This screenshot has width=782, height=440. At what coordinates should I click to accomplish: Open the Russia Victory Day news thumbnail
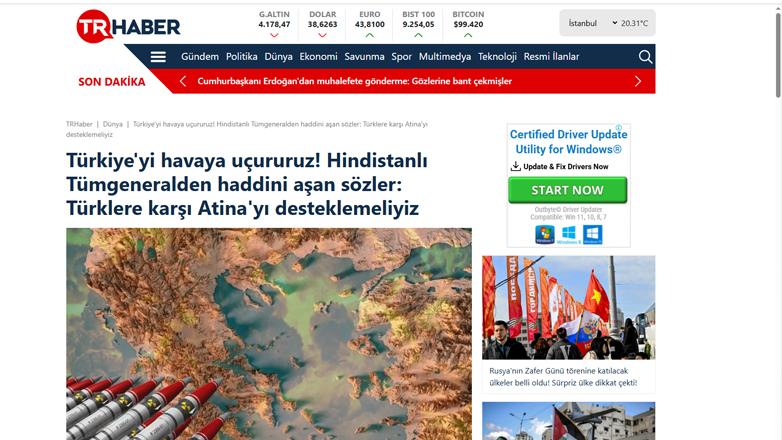click(568, 307)
